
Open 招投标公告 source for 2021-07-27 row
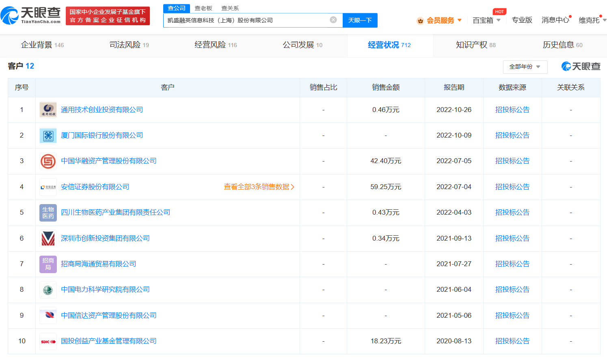(x=512, y=264)
